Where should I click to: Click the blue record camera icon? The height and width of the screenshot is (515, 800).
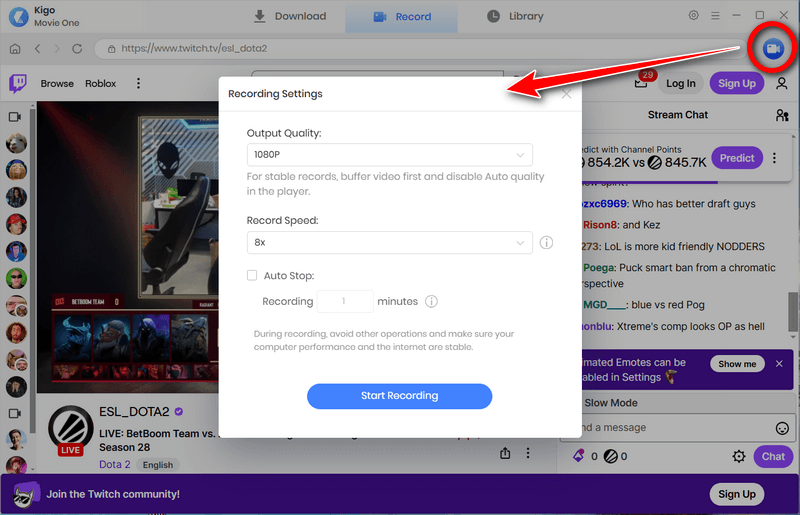point(771,49)
